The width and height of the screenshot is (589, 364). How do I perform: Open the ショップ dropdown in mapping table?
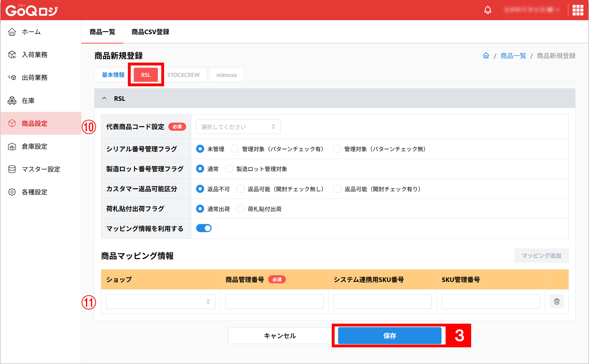[160, 301]
